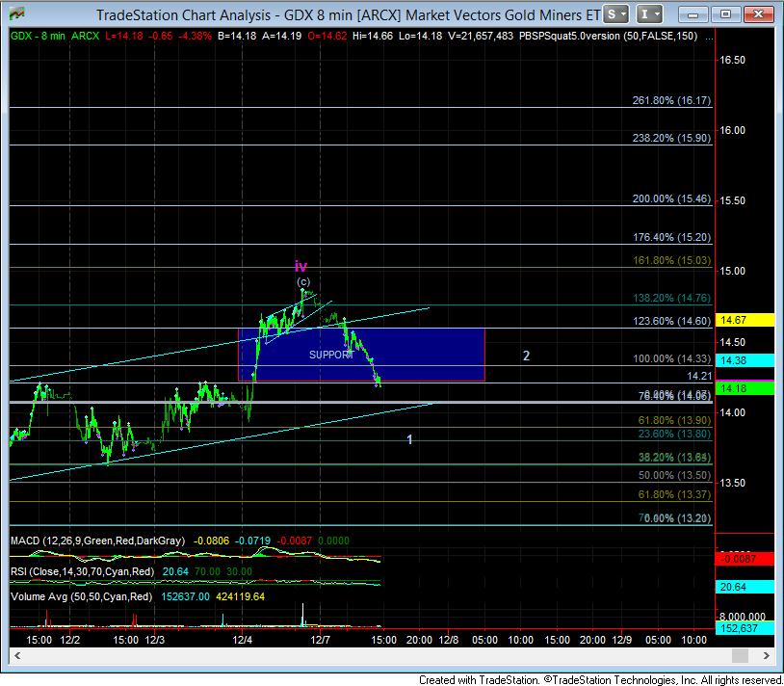784x686 pixels.
Task: Click the TradeStation chart icon in title bar
Action: pyautogui.click(x=16, y=13)
